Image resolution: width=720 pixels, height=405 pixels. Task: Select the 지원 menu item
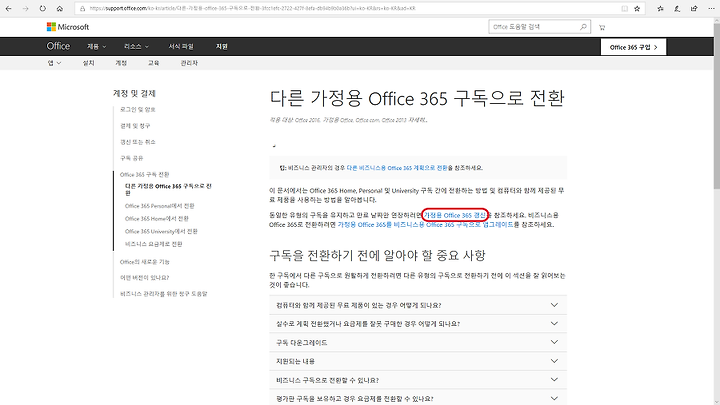222,47
